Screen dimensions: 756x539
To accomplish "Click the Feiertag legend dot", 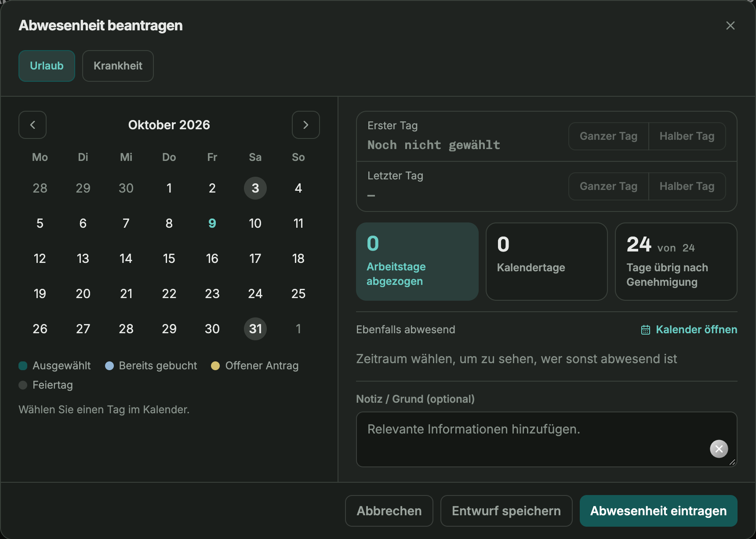I will coord(23,385).
